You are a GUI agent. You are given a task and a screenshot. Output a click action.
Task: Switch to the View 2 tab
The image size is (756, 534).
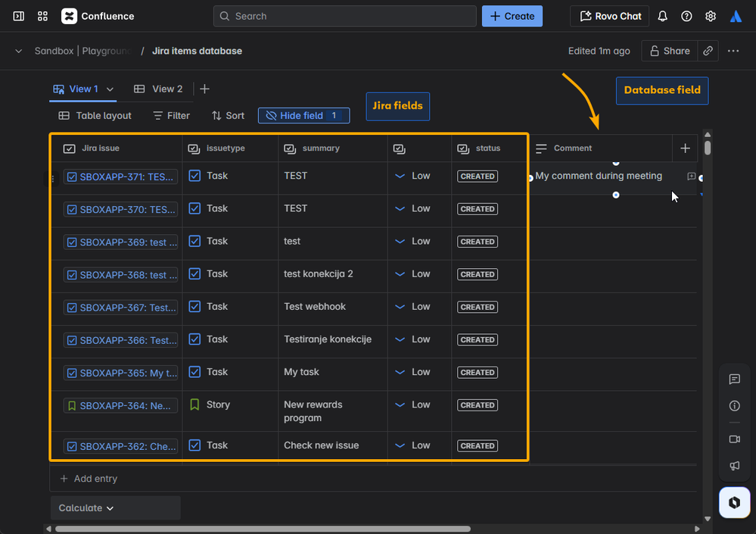158,89
